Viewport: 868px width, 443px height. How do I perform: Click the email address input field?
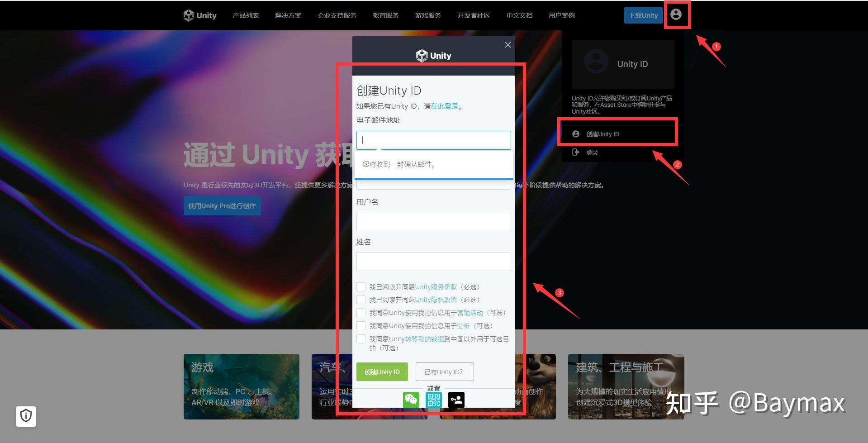[433, 140]
